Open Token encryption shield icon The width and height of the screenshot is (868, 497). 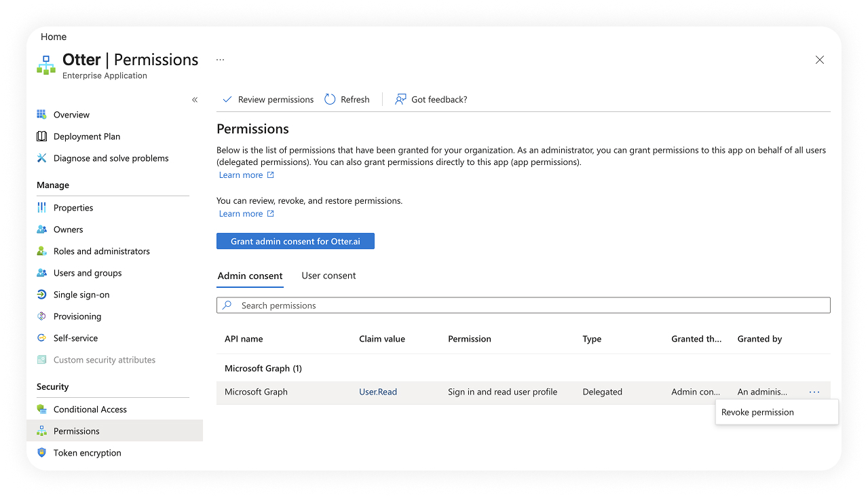[x=42, y=453]
